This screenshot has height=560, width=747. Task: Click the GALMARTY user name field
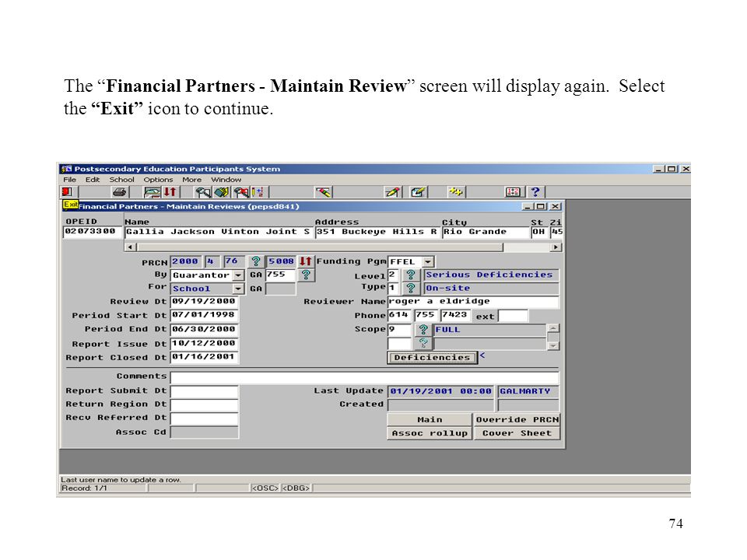(528, 391)
